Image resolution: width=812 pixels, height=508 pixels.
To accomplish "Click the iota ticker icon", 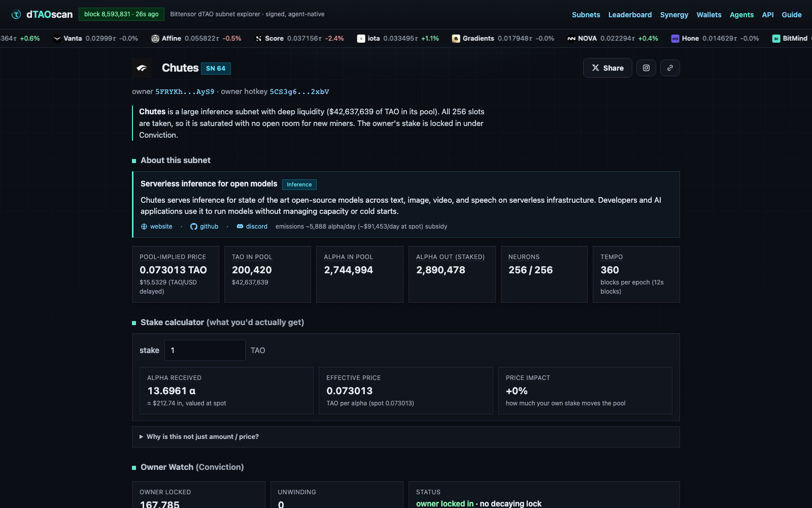I will 361,39.
